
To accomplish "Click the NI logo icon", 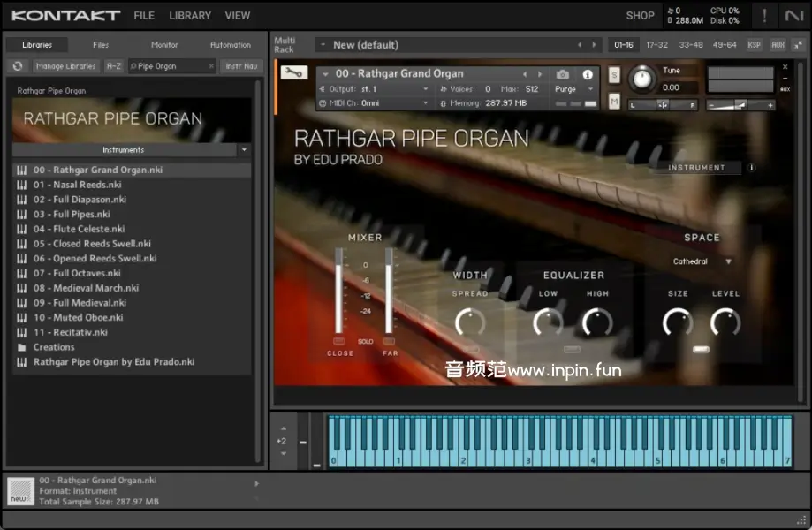I will point(793,15).
